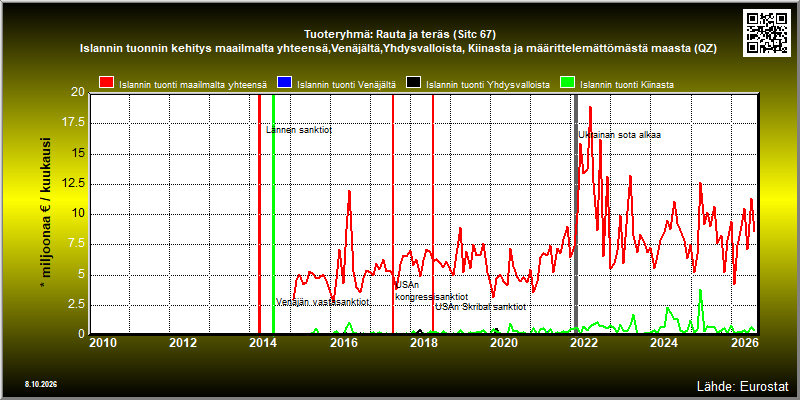The width and height of the screenshot is (800, 400).
Task: Select legend text 'Islannin tuonti Yhdysvalloista'
Action: click(x=488, y=85)
